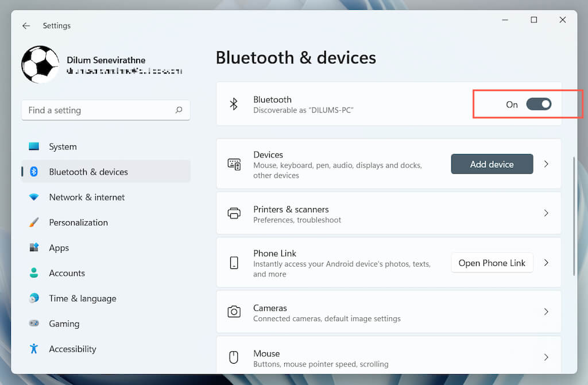This screenshot has width=588, height=385.
Task: Toggle Bluetooth off
Action: pyautogui.click(x=539, y=104)
